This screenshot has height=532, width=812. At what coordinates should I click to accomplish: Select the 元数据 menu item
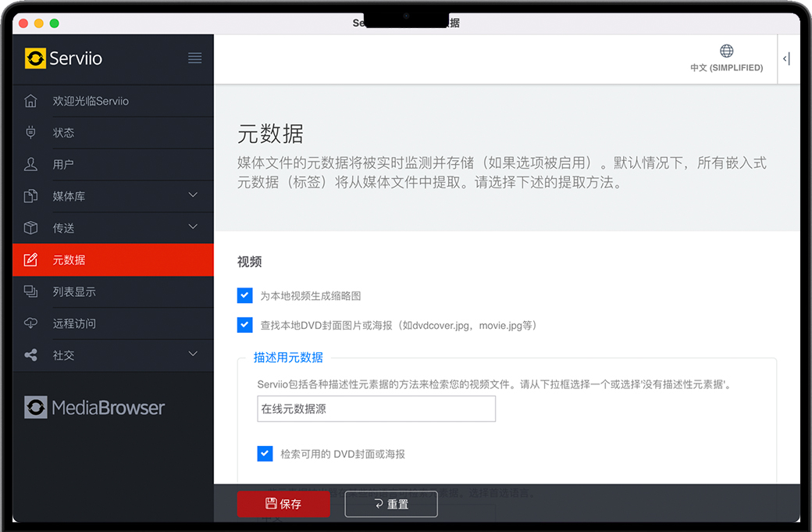pos(69,260)
